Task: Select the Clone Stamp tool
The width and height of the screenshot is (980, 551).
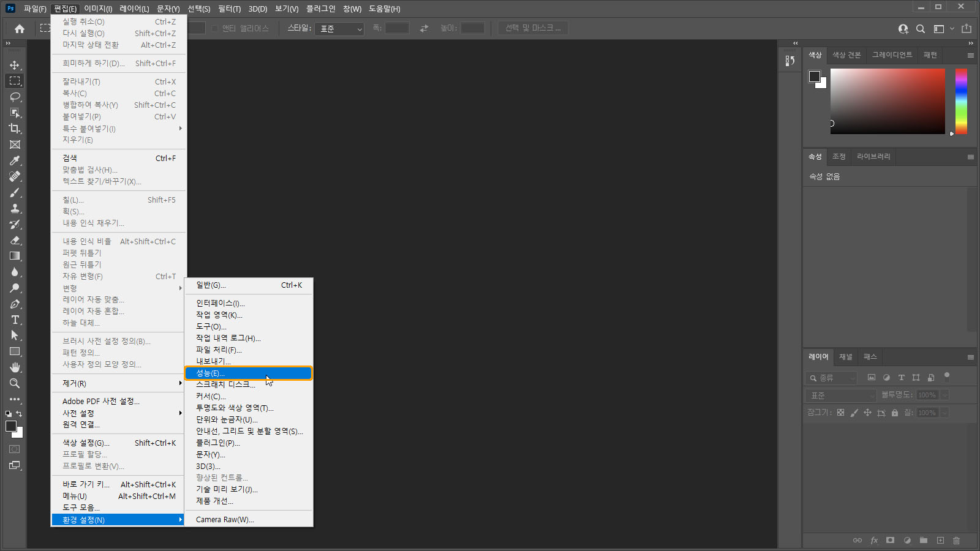Action: pyautogui.click(x=15, y=208)
